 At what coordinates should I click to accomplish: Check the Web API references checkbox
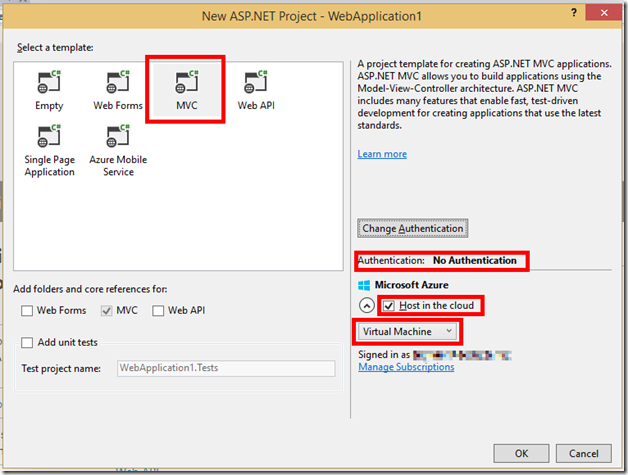[x=158, y=311]
